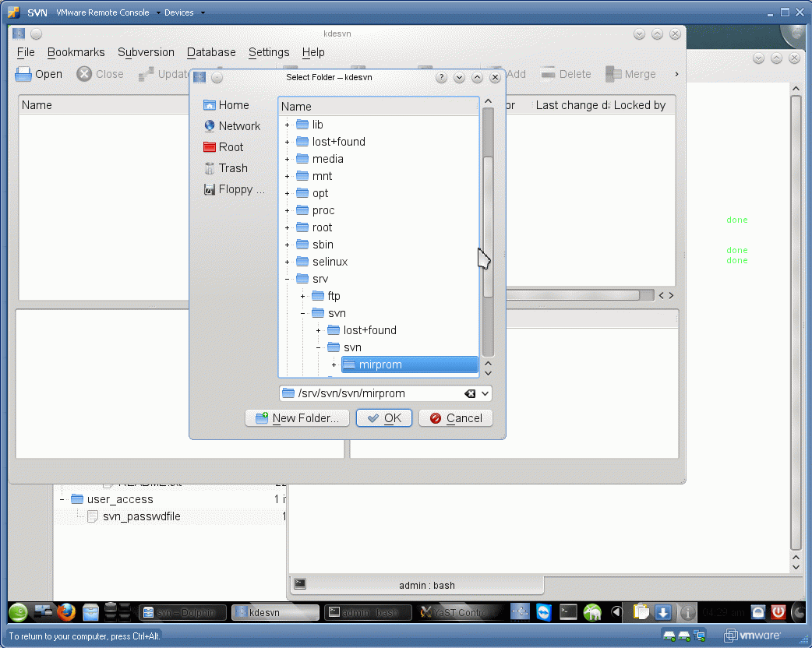Click the horizontal scrollbar in kdesvn file list
The height and width of the screenshot is (648, 812).
tap(573, 295)
